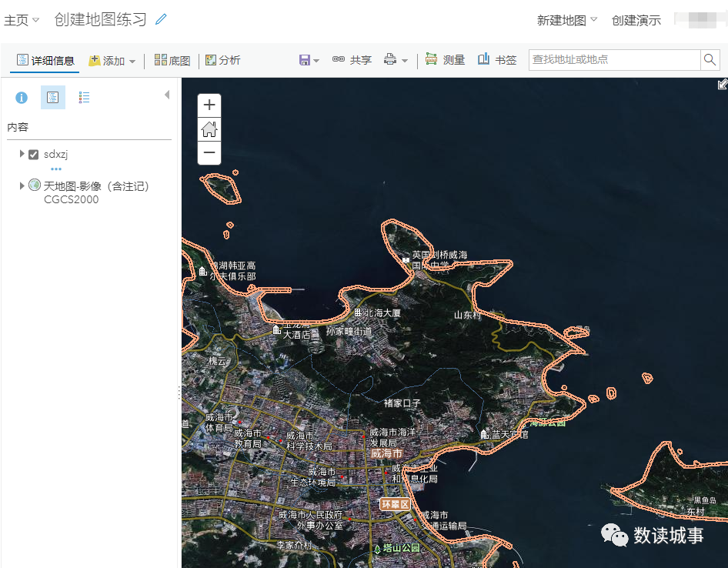
Task: Click the 褚家口子 map label
Action: (x=402, y=403)
